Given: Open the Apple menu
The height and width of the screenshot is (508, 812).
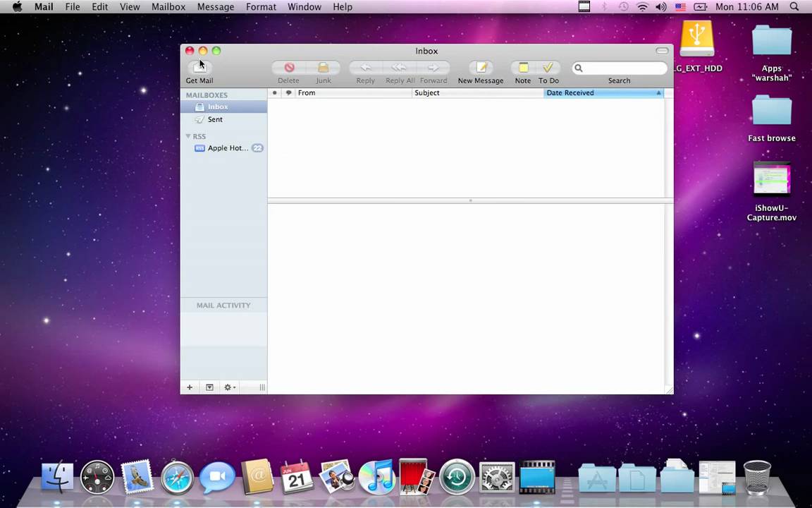Looking at the screenshot, I should point(17,7).
